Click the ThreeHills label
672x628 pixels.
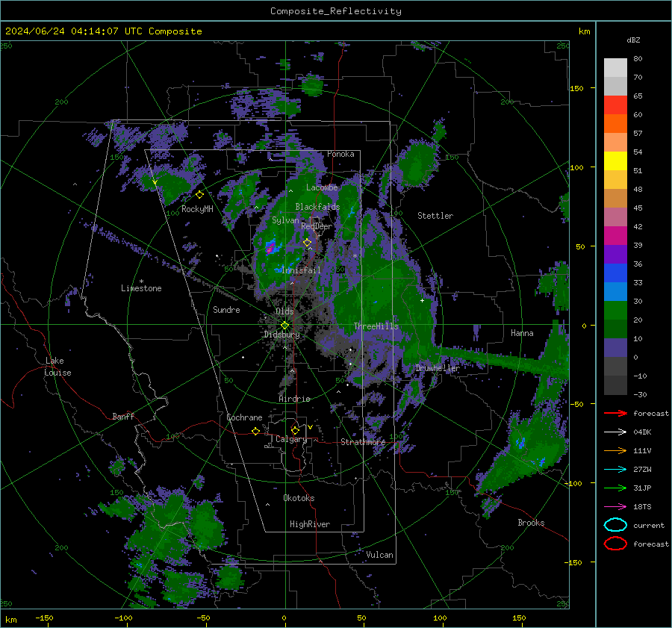(x=376, y=326)
